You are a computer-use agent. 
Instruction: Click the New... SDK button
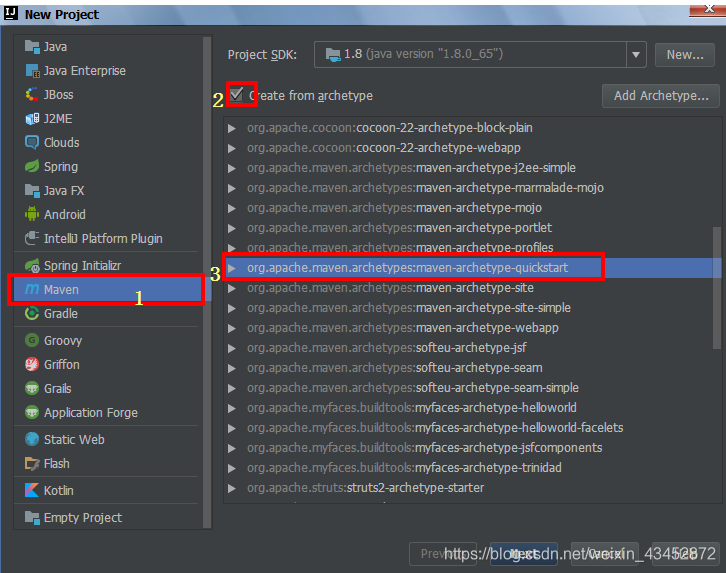click(685, 55)
